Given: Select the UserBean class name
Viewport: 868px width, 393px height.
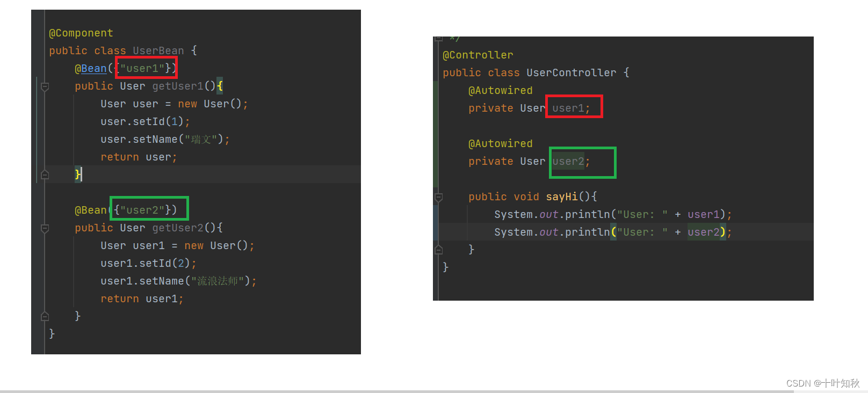Looking at the screenshot, I should pos(158,51).
